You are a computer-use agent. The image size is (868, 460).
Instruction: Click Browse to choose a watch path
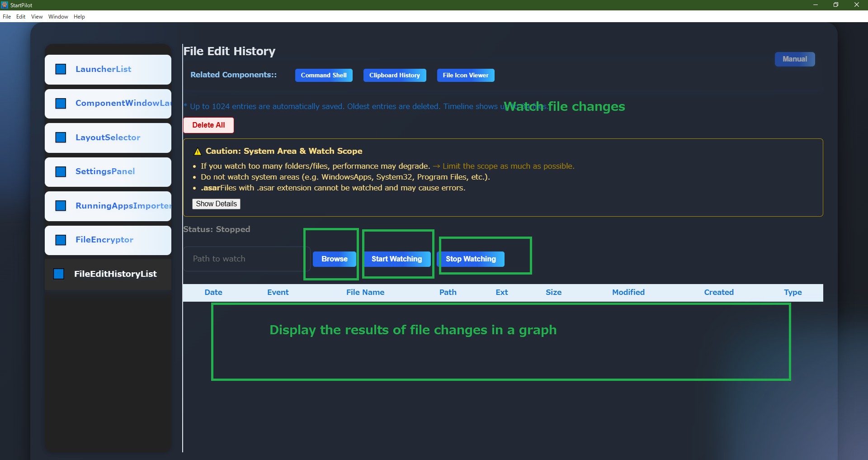click(334, 259)
